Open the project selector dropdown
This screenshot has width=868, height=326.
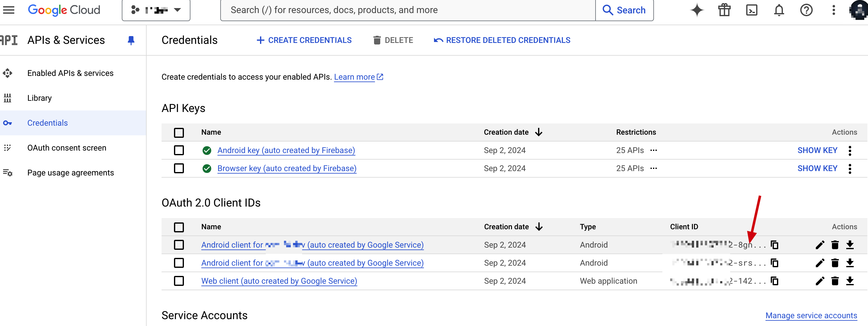point(156,10)
